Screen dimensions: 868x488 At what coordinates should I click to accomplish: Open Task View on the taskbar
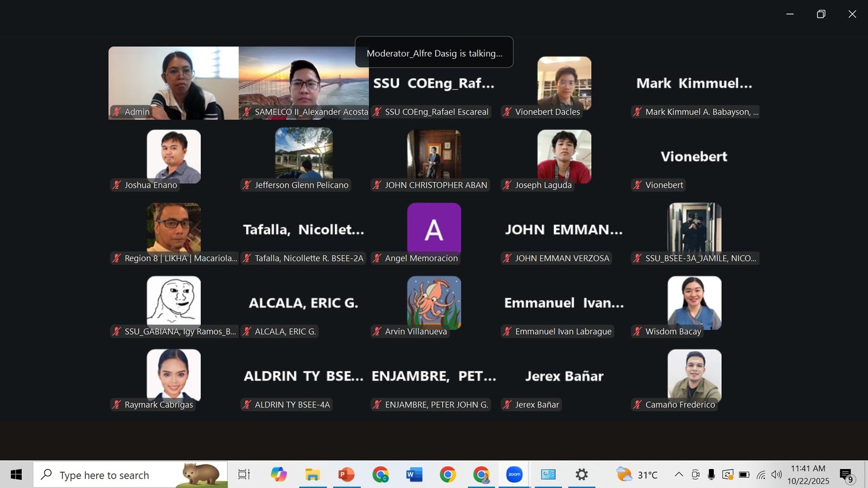click(244, 474)
